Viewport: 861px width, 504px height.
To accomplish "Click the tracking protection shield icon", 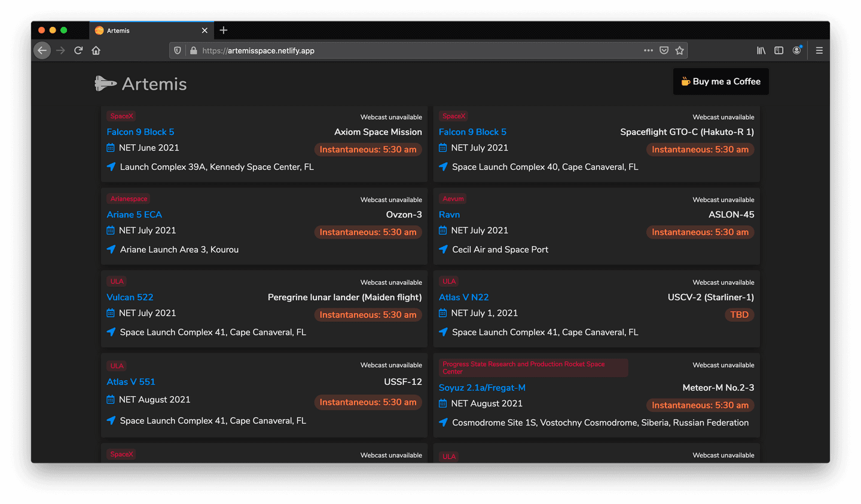I will 178,51.
